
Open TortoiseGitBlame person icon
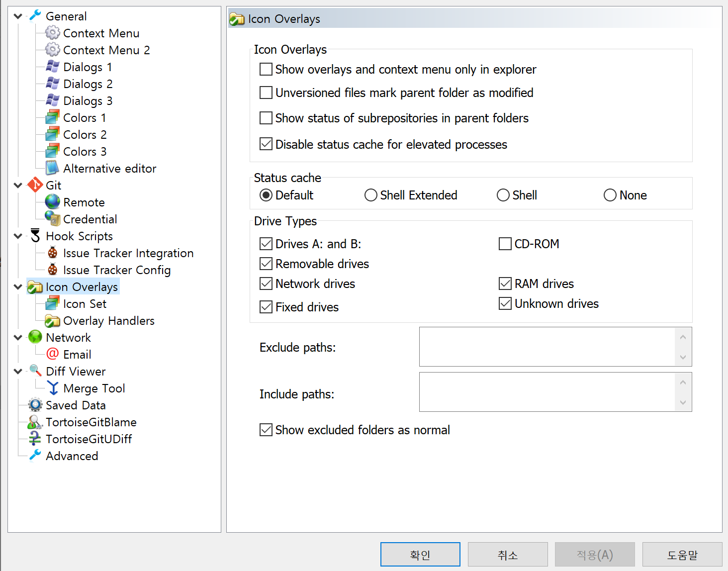35,422
